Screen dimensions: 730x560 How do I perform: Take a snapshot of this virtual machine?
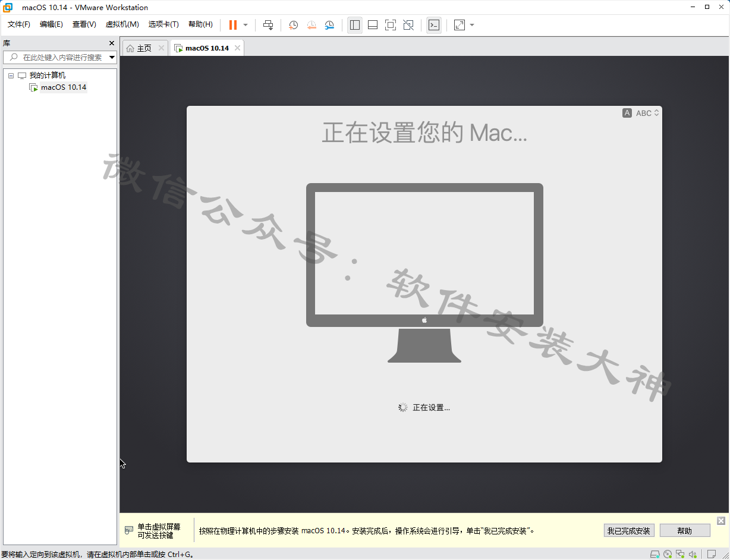pyautogui.click(x=293, y=25)
